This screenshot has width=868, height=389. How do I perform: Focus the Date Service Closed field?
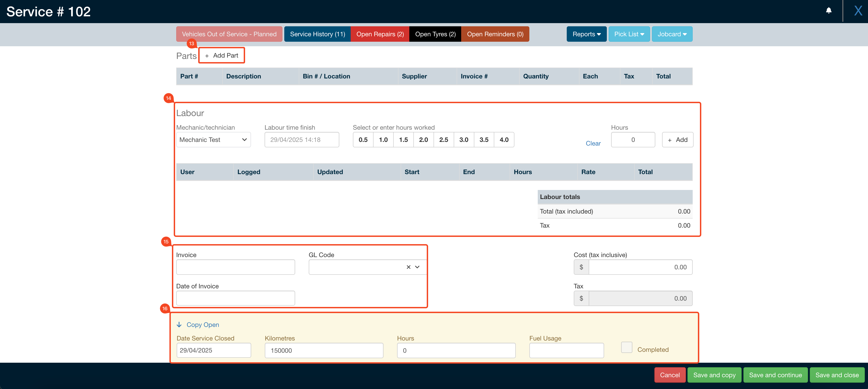214,350
